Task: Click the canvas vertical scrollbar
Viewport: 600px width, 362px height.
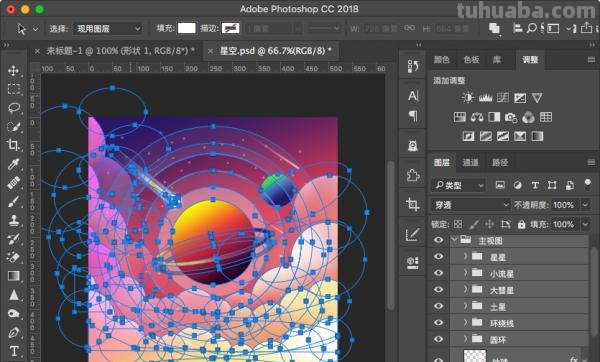Action: coord(391,234)
